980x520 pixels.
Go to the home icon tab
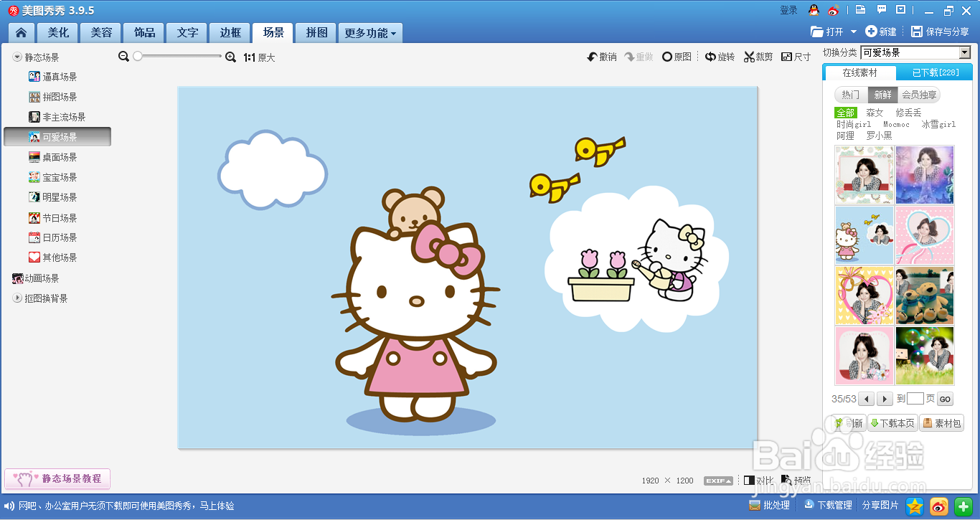[x=22, y=33]
